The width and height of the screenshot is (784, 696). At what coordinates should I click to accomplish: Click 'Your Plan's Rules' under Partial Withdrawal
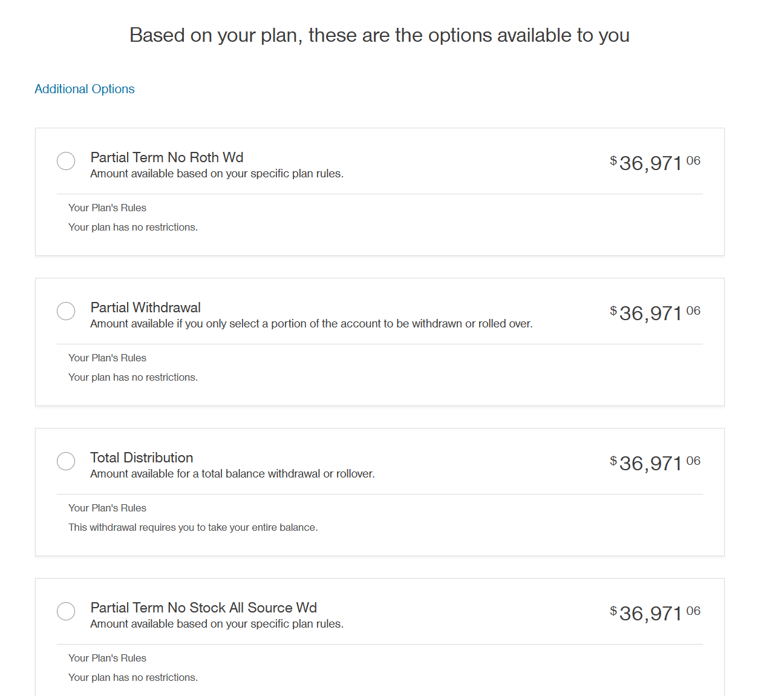107,358
